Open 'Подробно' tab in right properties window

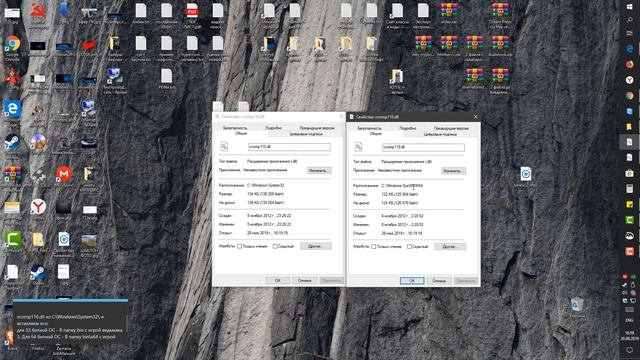407,128
